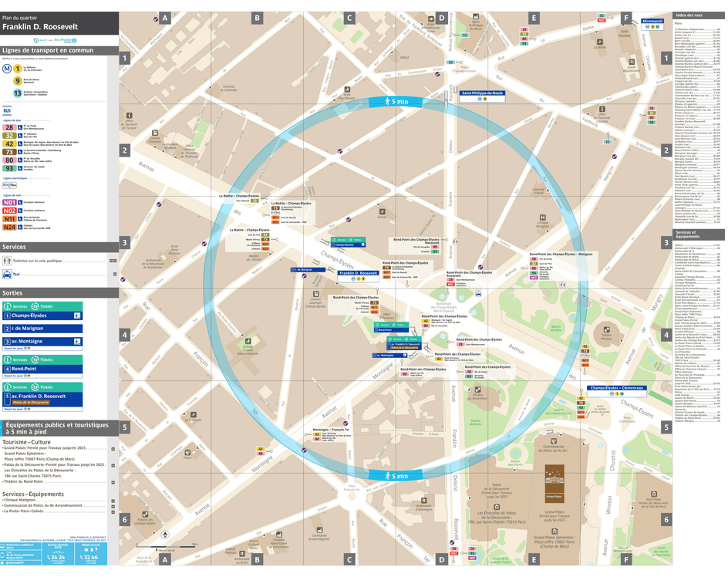Select exit 3 av. Montaigne in the Sorties list

pyautogui.click(x=42, y=342)
